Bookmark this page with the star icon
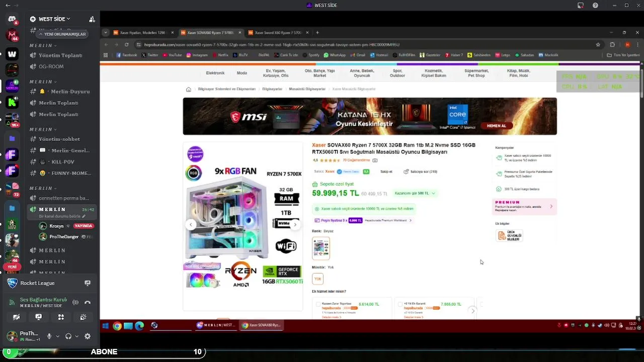 click(598, 44)
